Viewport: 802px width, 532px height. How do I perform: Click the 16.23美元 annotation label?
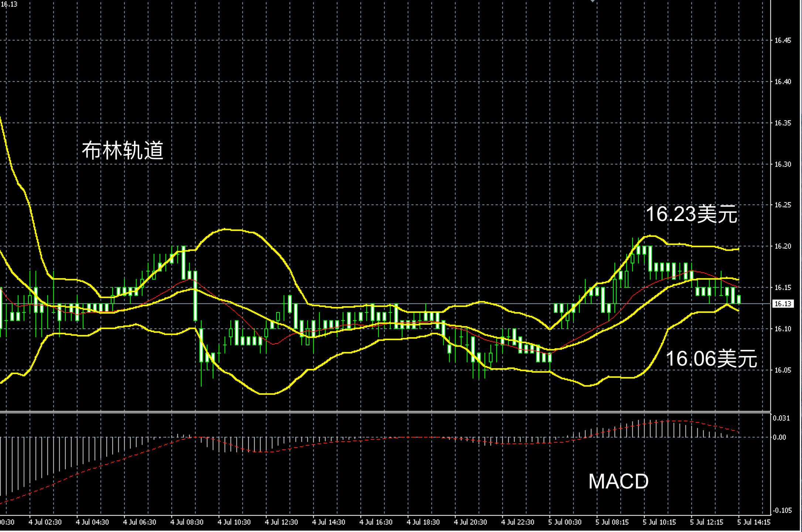tap(691, 214)
